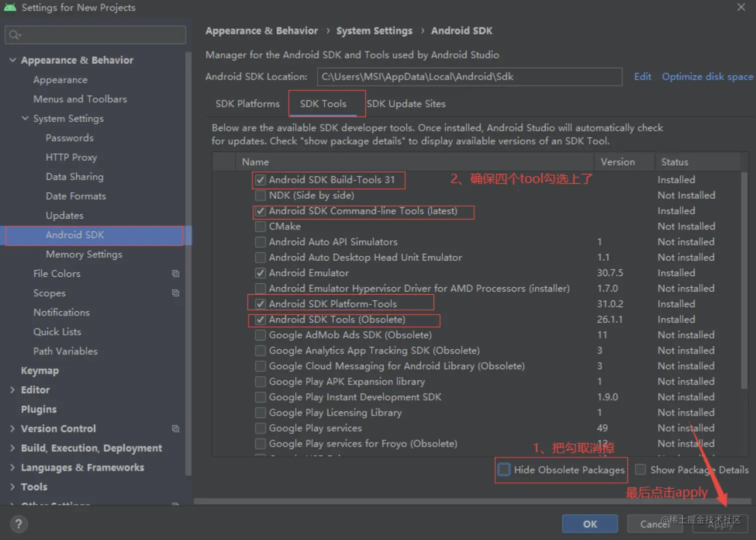The width and height of the screenshot is (756, 540).
Task: Select the Google AdMob Ads SDK (Obsolete) row
Action: [x=476, y=335]
